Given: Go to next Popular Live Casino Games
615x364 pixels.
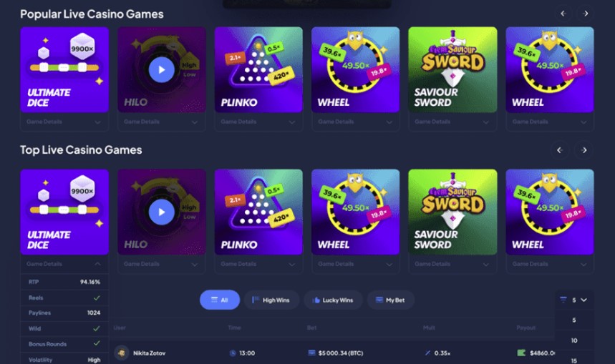Looking at the screenshot, I should tap(585, 14).
